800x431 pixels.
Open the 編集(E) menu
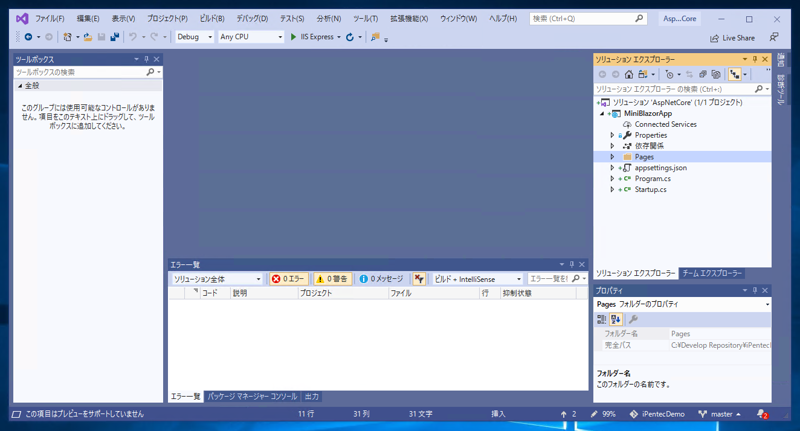pos(88,18)
